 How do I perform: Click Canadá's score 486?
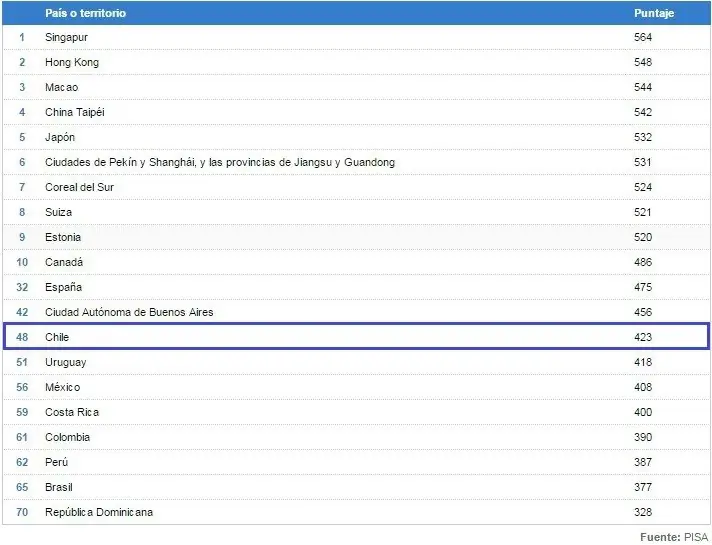point(643,262)
